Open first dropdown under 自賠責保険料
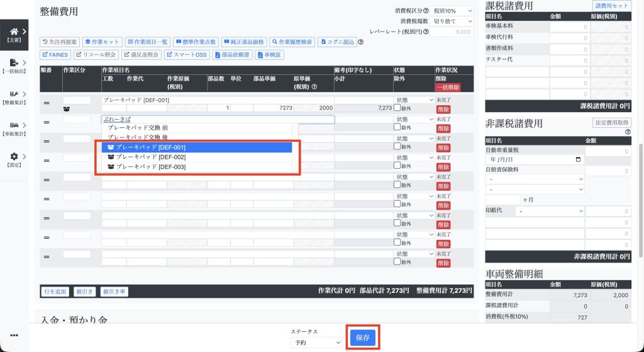This screenshot has width=644, height=352. [x=535, y=179]
